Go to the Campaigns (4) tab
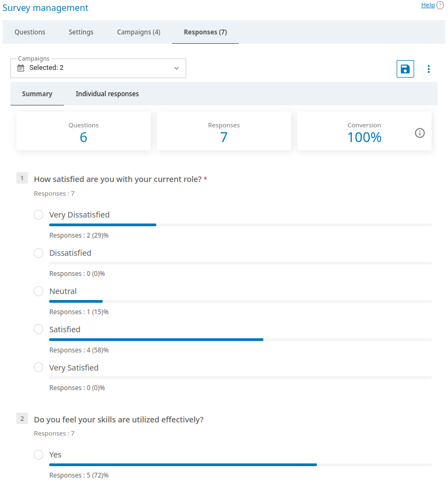Image resolution: width=448 pixels, height=488 pixels. click(x=139, y=32)
